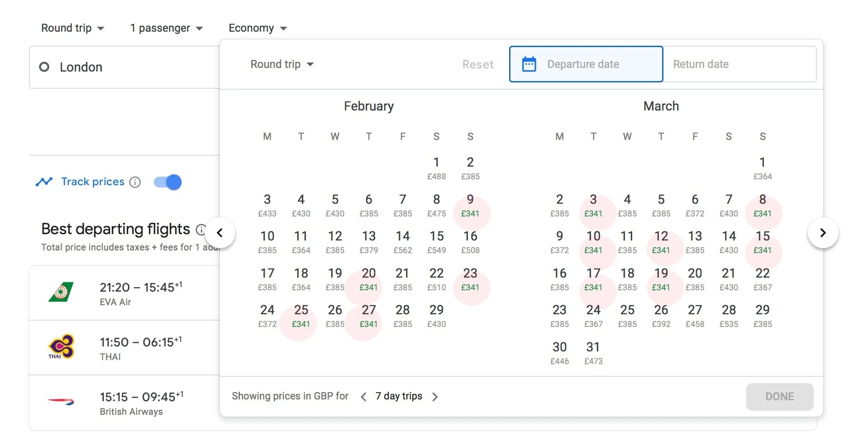This screenshot has width=868, height=442.
Task: Select February 20 priced at £341
Action: point(368,279)
